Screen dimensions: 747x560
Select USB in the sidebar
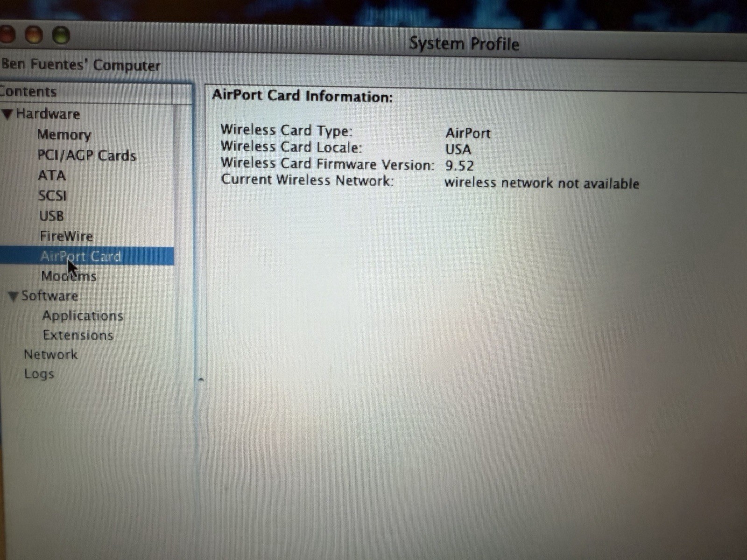pyautogui.click(x=51, y=216)
